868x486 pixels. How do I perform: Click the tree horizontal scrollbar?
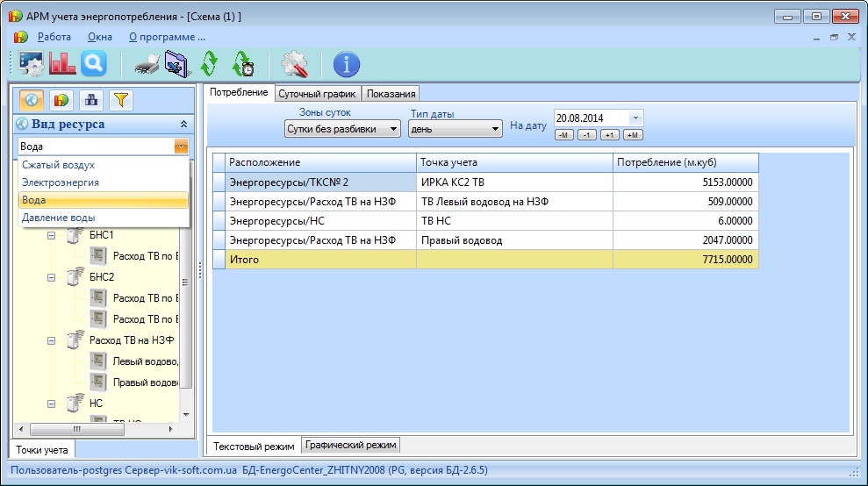coord(95,429)
